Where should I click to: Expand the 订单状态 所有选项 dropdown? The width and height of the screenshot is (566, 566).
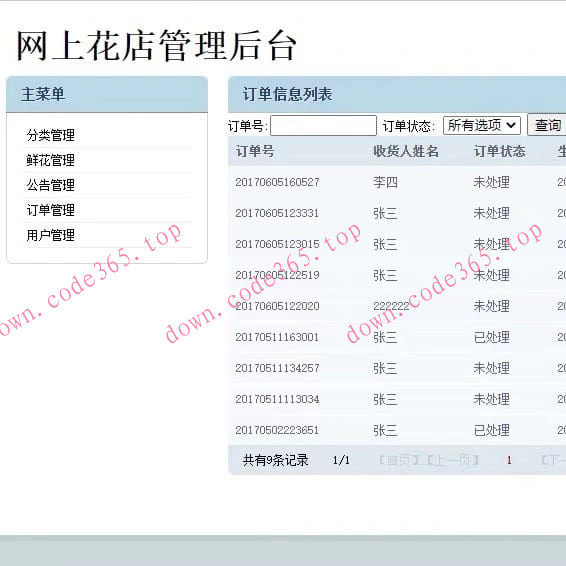(x=482, y=125)
